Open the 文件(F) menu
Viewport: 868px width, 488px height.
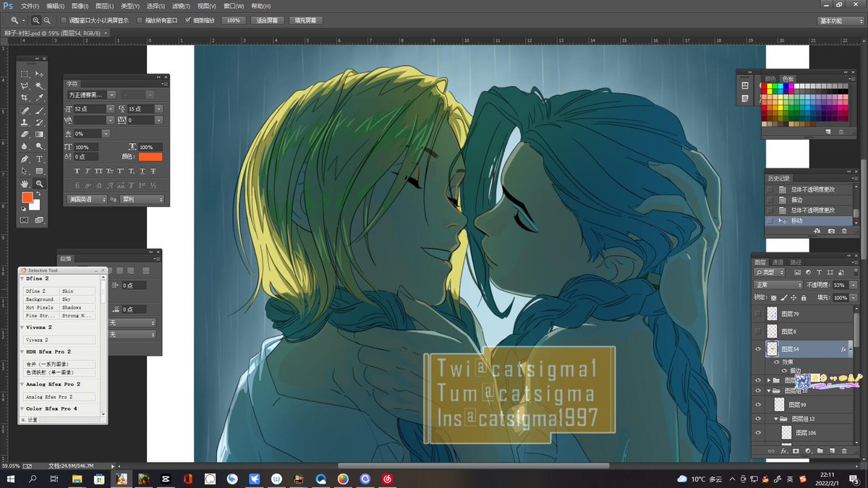pyautogui.click(x=30, y=6)
